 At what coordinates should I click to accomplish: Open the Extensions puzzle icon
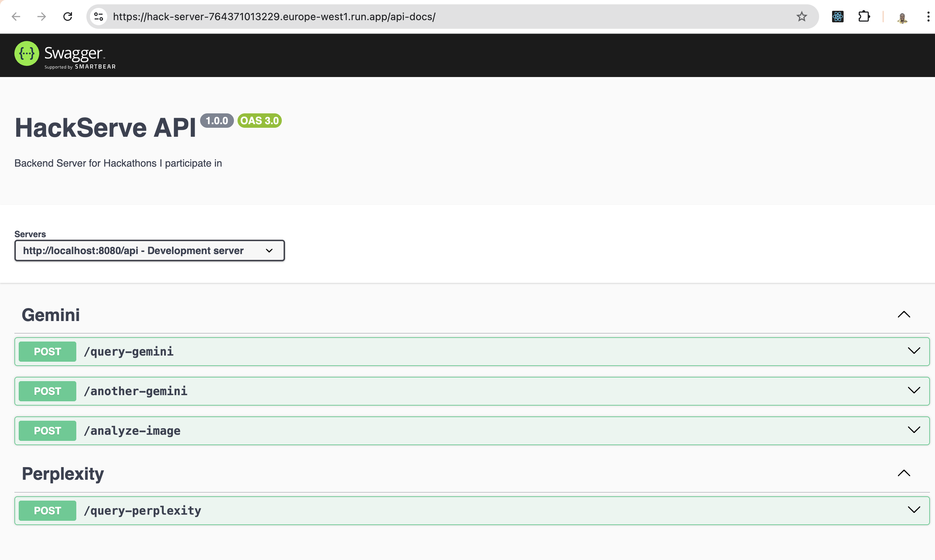[864, 17]
